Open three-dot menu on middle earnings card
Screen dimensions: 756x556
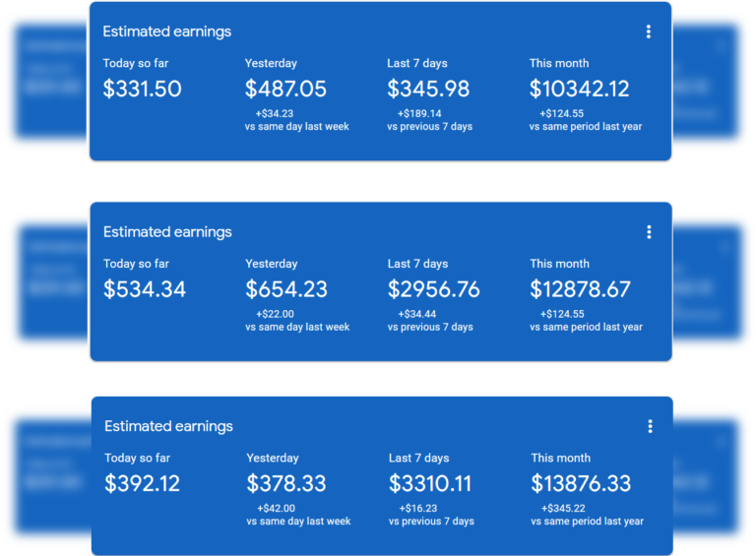point(649,232)
